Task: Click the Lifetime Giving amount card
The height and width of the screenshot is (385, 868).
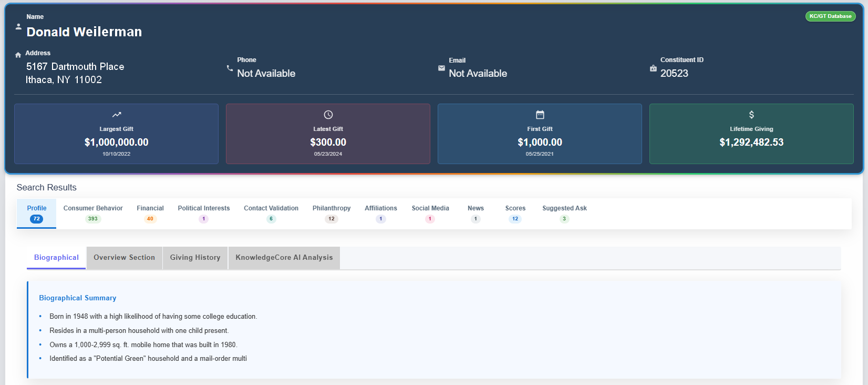Action: tap(751, 134)
